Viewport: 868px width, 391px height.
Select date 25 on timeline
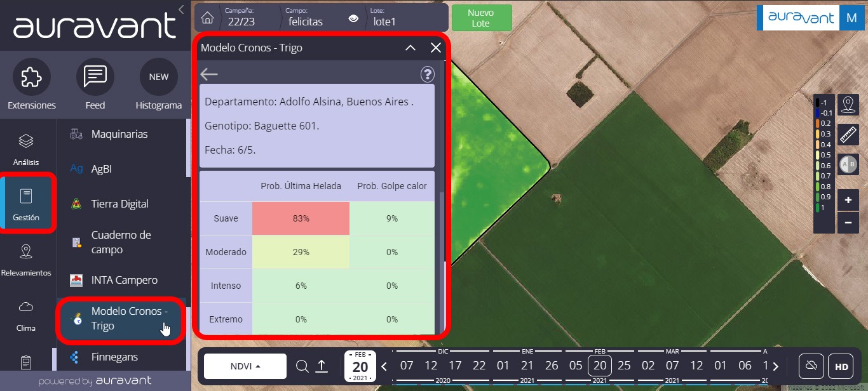pyautogui.click(x=624, y=366)
